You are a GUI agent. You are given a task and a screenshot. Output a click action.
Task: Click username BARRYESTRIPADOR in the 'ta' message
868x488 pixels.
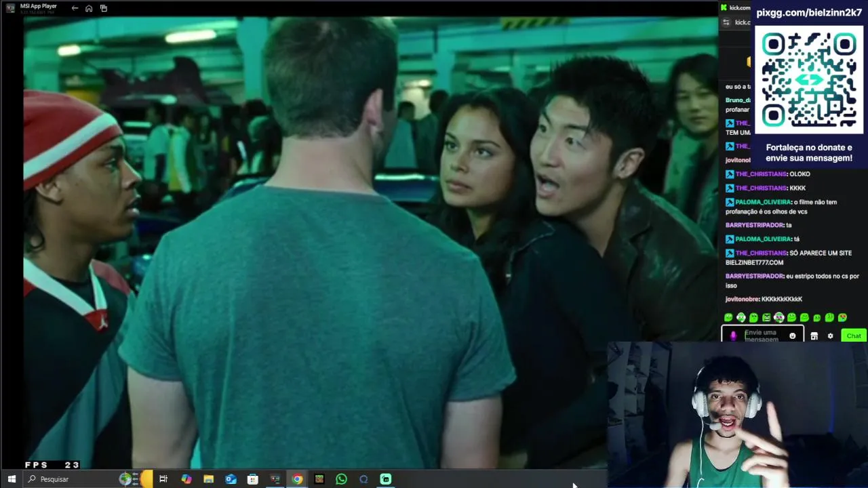click(x=755, y=225)
